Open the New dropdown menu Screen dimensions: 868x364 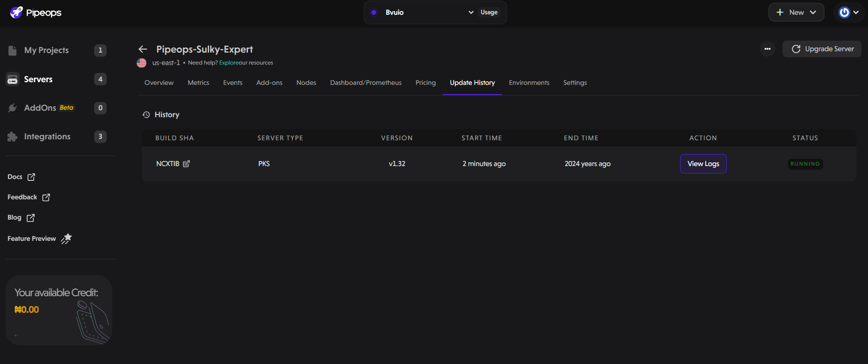tap(796, 12)
